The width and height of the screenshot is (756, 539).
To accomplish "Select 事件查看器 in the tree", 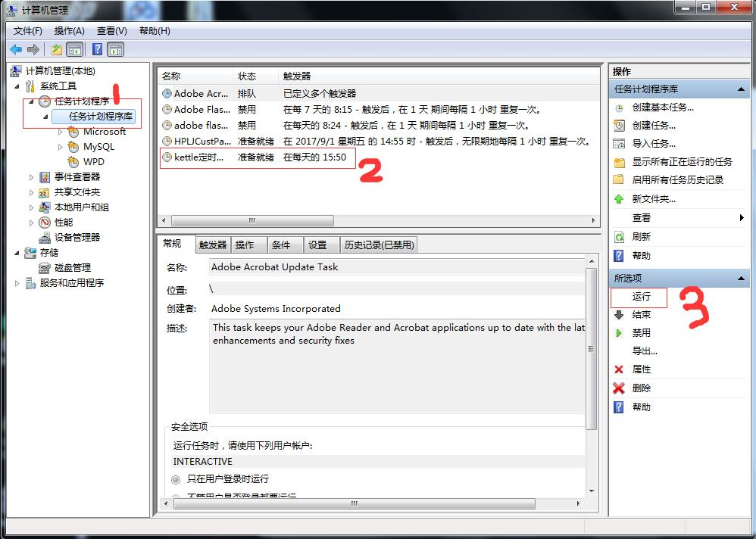I will [x=77, y=177].
